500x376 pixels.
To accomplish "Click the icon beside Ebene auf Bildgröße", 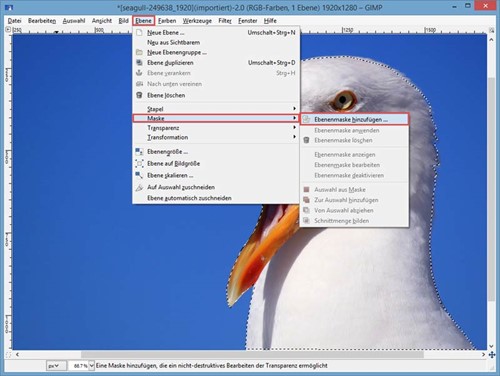I will coord(139,163).
